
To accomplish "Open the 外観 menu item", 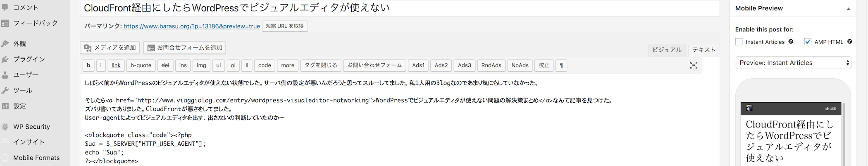I will tap(20, 43).
